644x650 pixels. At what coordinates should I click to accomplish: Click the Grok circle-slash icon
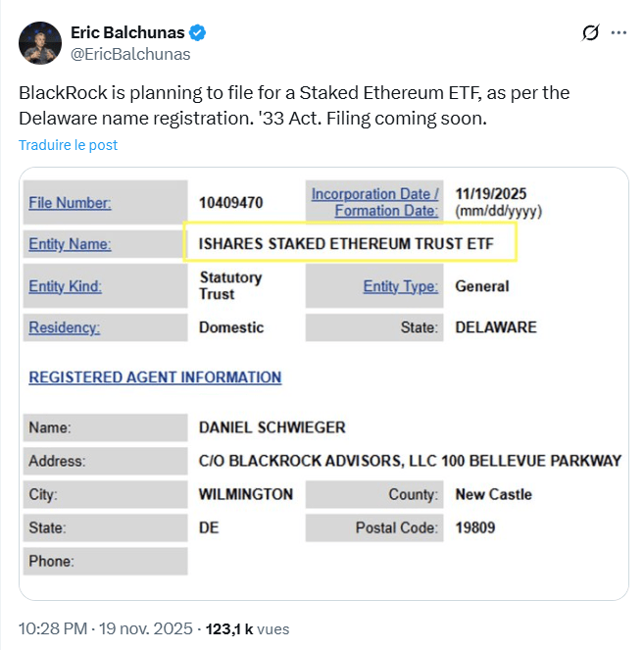point(590,32)
